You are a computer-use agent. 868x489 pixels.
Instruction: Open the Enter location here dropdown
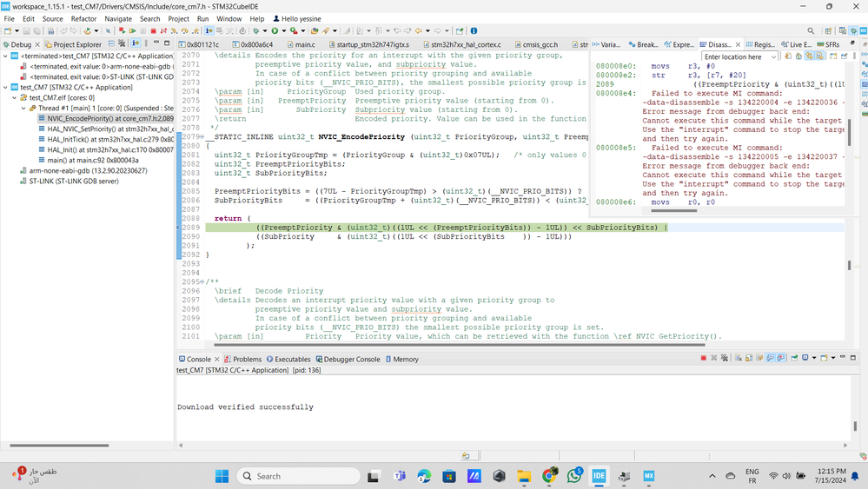click(773, 57)
